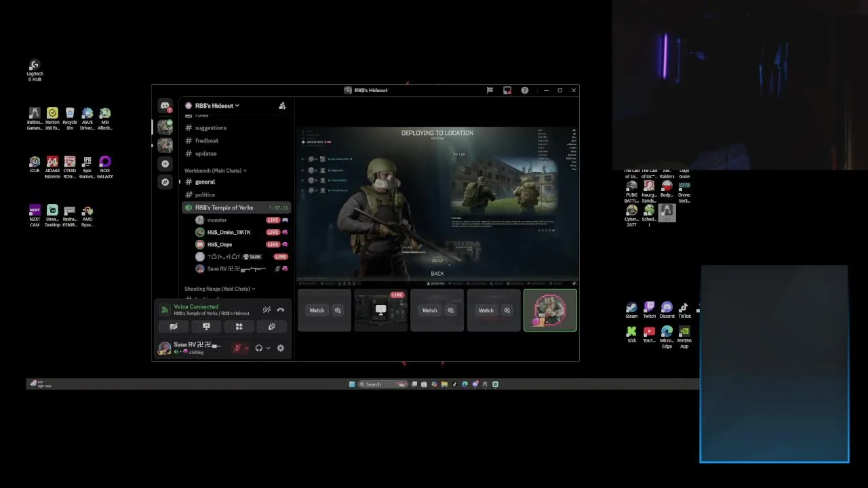Image resolution: width=868 pixels, height=488 pixels.
Task: Open Logitech G HUB desktop icon
Action: pyautogui.click(x=35, y=70)
